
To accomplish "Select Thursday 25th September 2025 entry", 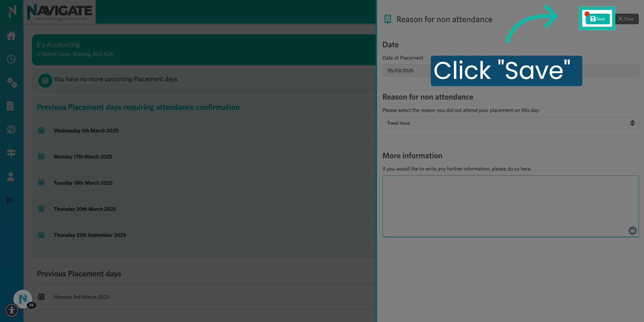I will [90, 235].
